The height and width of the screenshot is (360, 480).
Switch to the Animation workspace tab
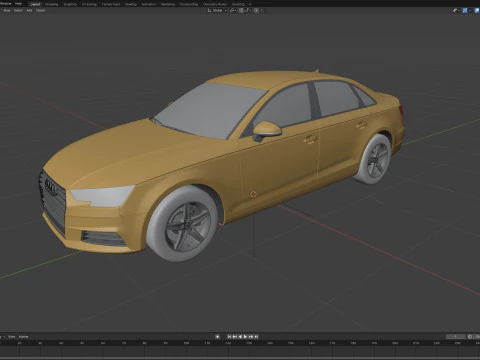coord(149,4)
